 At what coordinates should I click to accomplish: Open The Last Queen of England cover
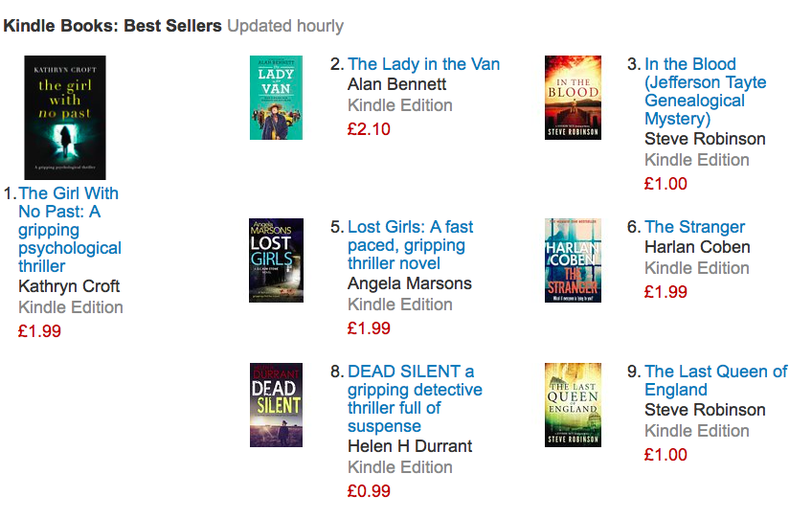[573, 405]
